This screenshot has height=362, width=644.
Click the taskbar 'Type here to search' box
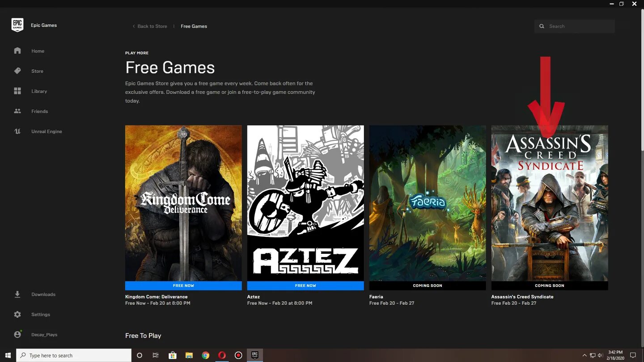[x=74, y=355]
